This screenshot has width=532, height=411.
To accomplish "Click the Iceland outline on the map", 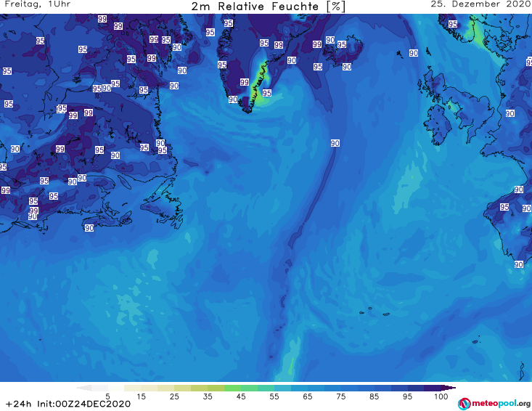I will [x=343, y=49].
